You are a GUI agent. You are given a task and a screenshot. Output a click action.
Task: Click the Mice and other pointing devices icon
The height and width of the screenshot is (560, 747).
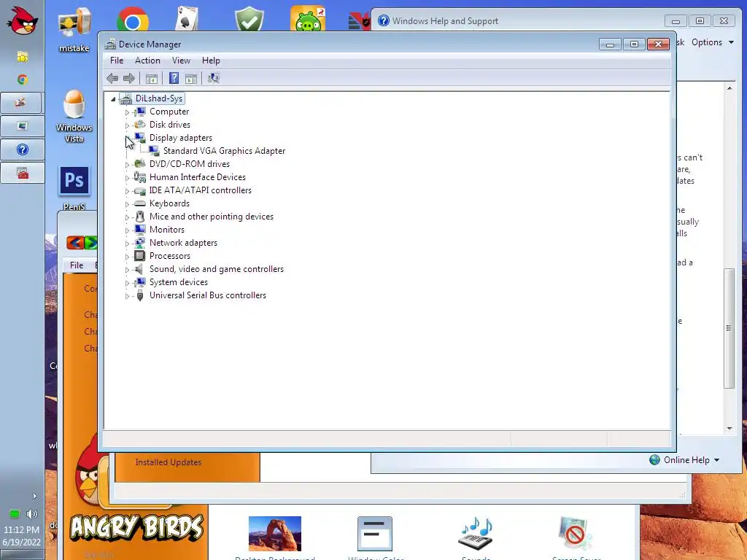point(139,217)
